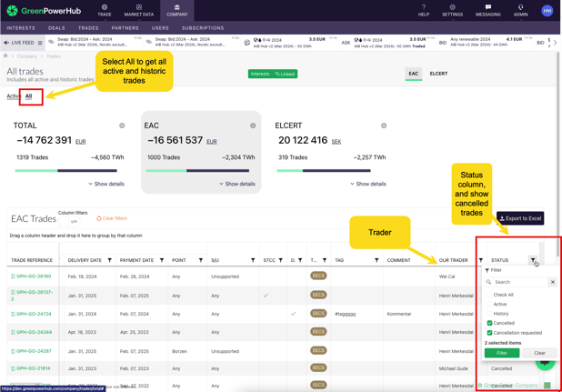Viewport: 562px width, 392px height.
Task: Click the EAC trades progress bar
Action: [197, 171]
